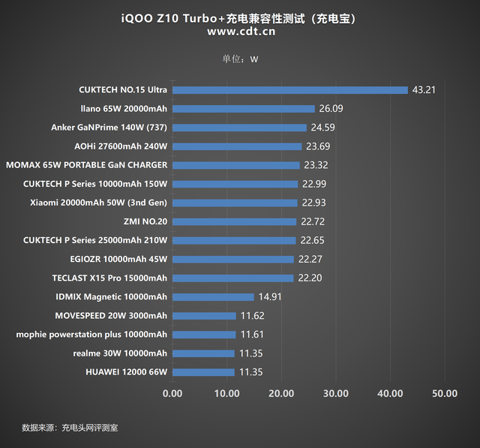Select the IDMIX Magnetic 10000mAh label
The height and width of the screenshot is (448, 480).
coord(112,297)
